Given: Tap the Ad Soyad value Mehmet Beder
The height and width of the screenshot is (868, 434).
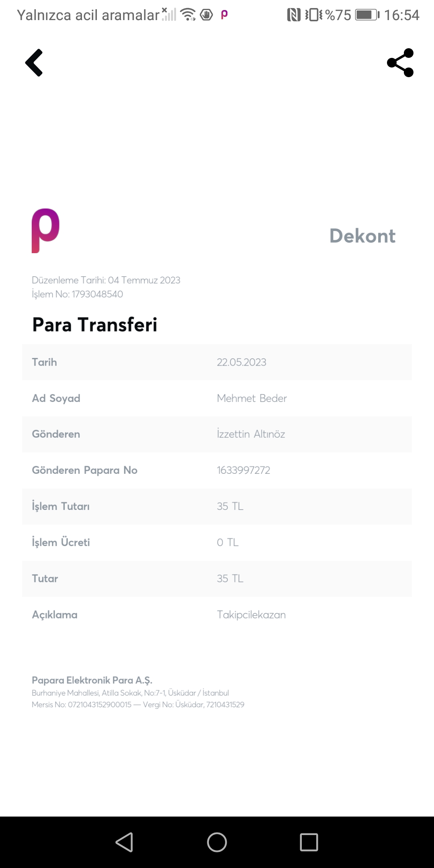Looking at the screenshot, I should point(252,398).
